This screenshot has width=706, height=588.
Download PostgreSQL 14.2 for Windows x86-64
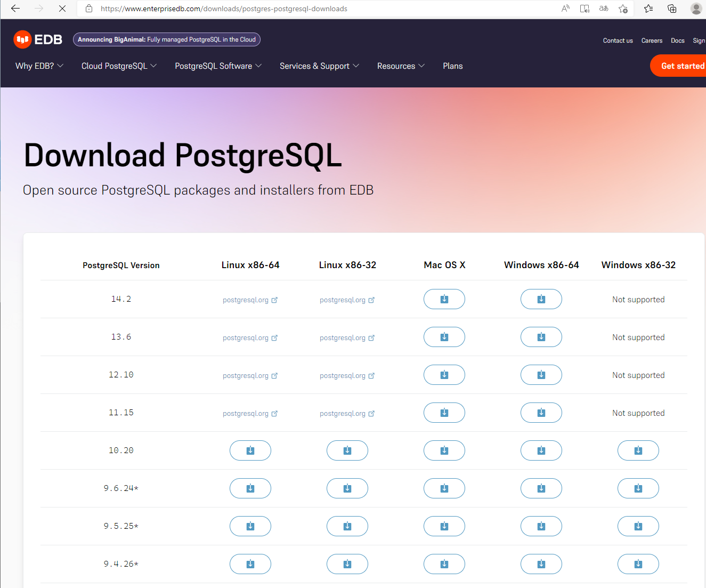tap(541, 299)
